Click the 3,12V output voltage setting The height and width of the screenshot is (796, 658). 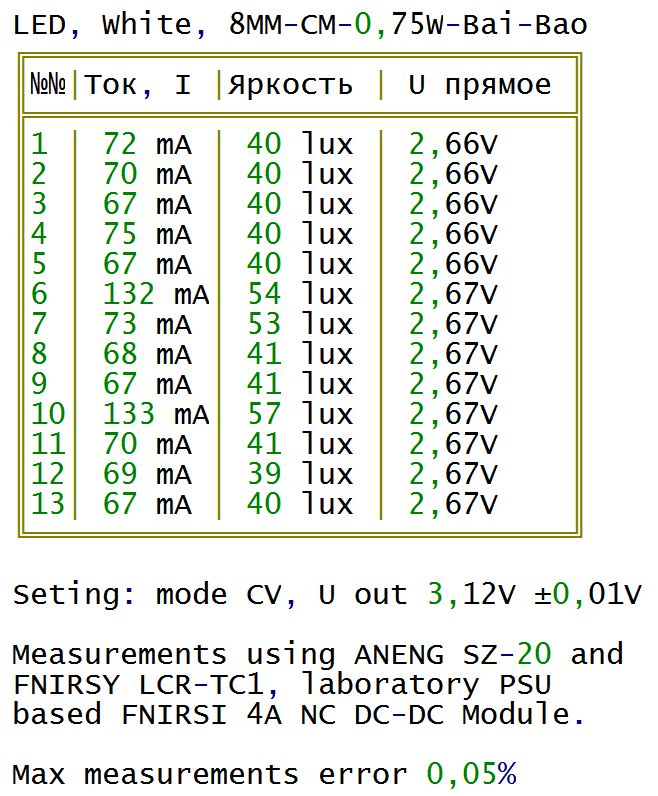click(x=470, y=595)
